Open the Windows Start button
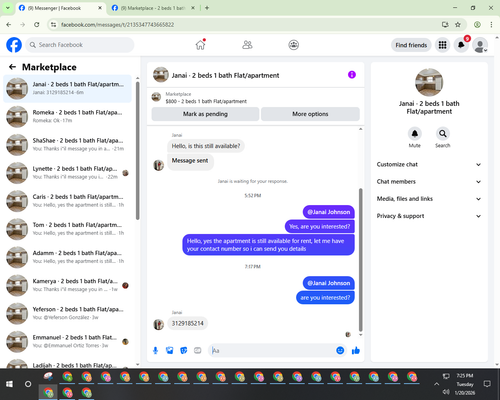 click(x=9, y=384)
